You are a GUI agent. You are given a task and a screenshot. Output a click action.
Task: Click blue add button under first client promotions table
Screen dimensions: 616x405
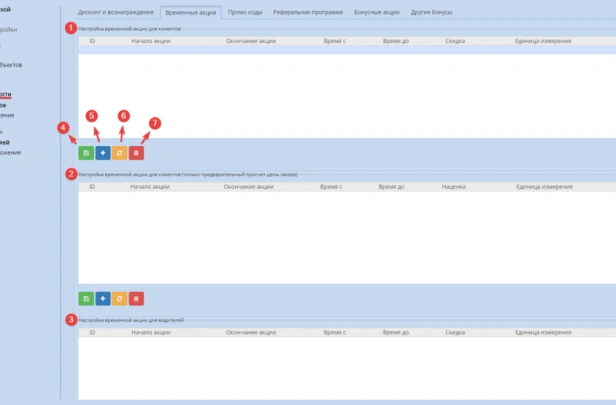click(103, 153)
